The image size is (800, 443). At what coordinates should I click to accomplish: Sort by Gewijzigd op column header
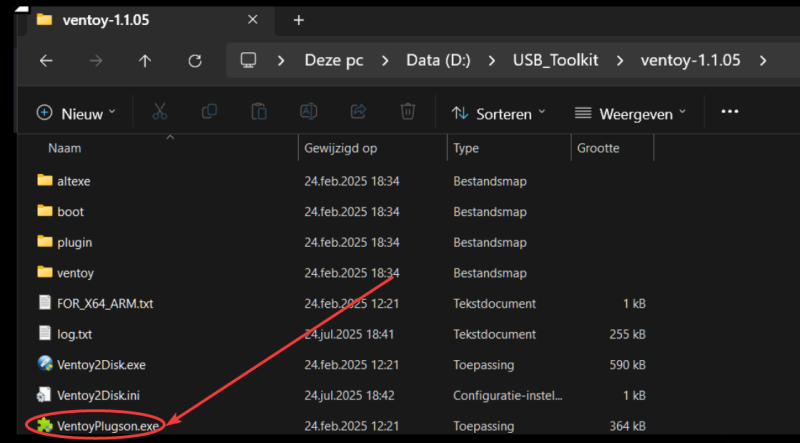coord(340,149)
